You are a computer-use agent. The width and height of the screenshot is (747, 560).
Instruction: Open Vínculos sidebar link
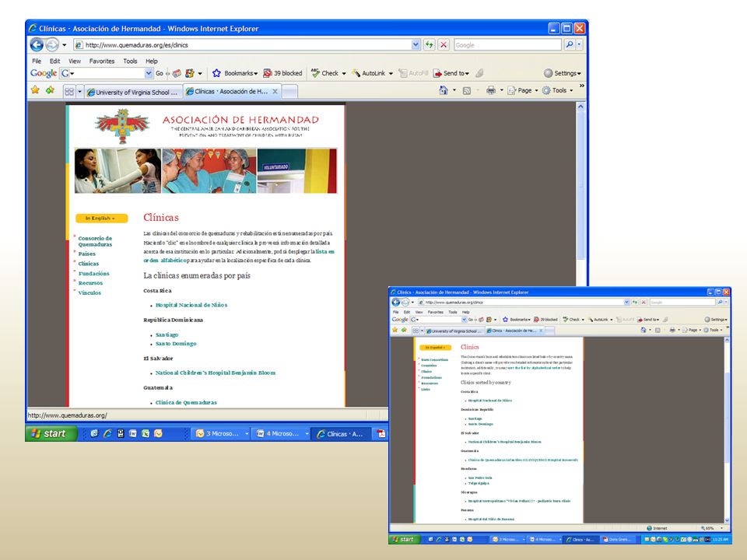(89, 293)
